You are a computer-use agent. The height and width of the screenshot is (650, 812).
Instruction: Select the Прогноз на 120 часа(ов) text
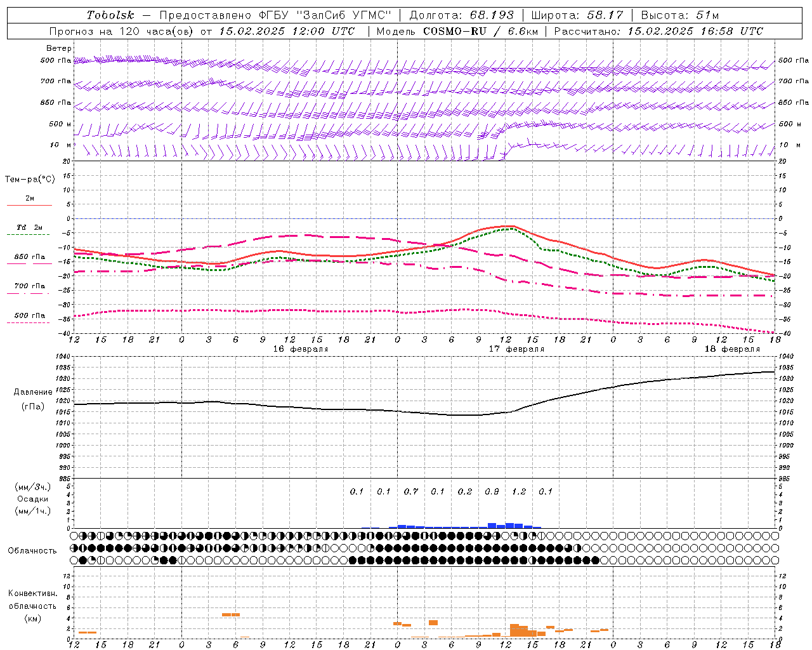pos(121,31)
